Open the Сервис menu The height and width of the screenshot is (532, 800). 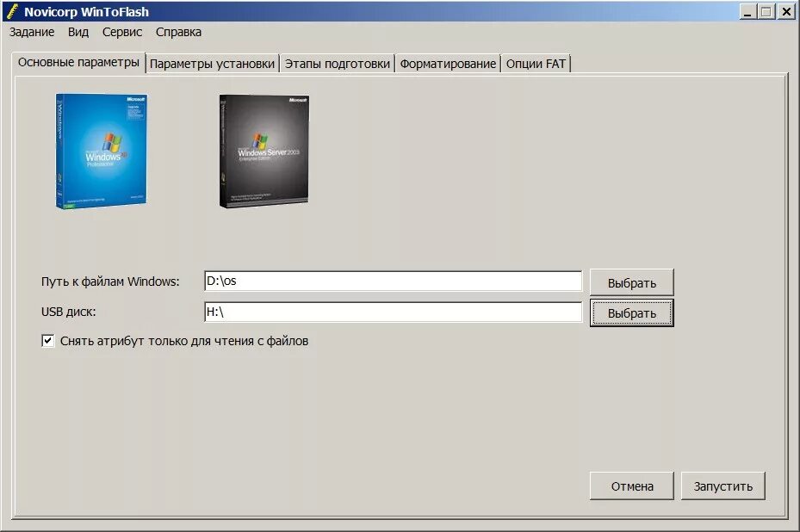[x=122, y=32]
